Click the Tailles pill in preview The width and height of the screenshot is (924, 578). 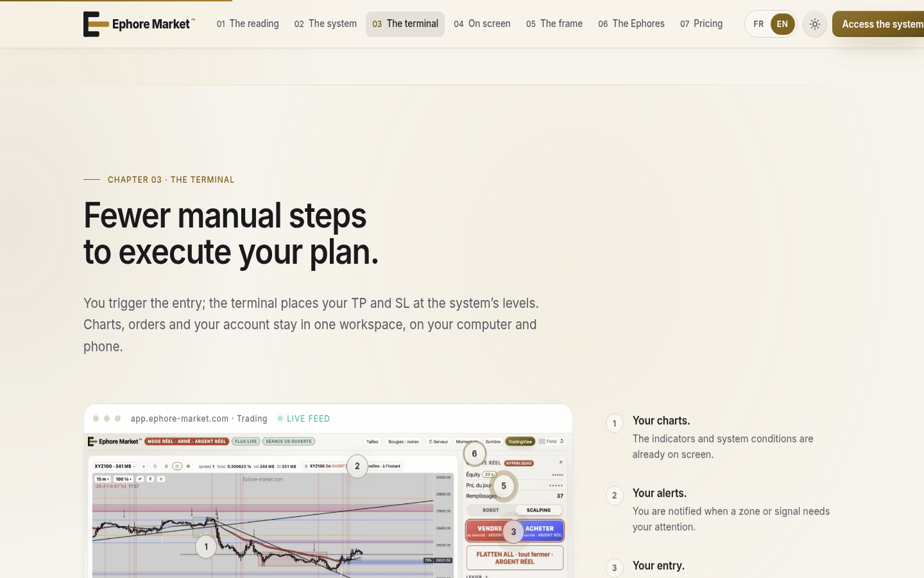click(372, 442)
